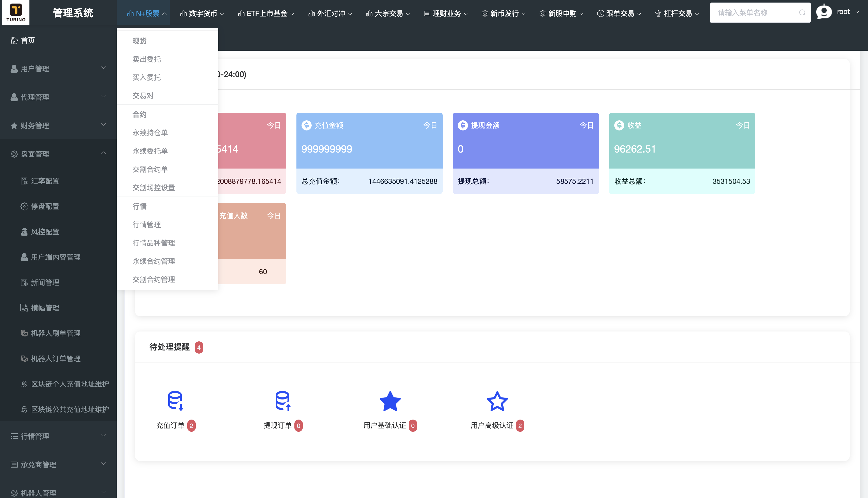868x498 pixels.
Task: Click the TURING logo in the top left
Action: (16, 12)
